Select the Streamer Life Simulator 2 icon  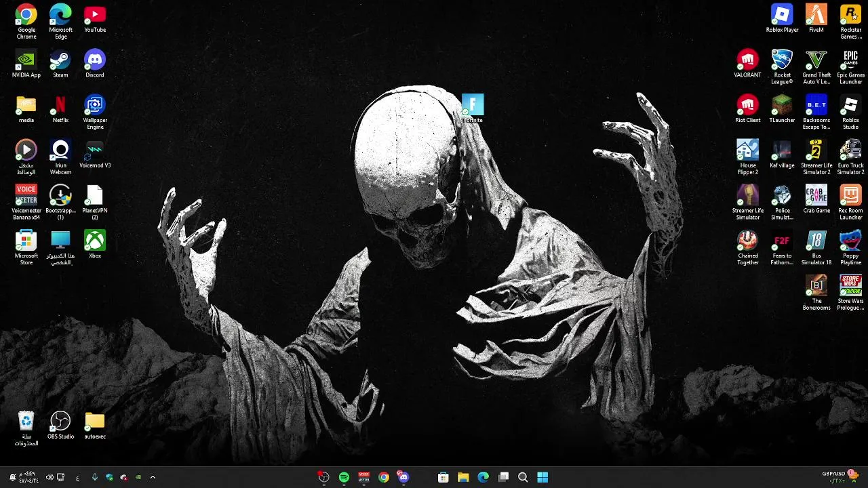click(x=816, y=157)
